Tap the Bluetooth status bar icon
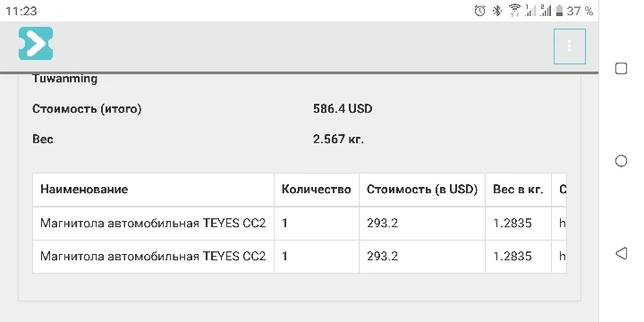Image resolution: width=644 pixels, height=322 pixels. pyautogui.click(x=497, y=11)
